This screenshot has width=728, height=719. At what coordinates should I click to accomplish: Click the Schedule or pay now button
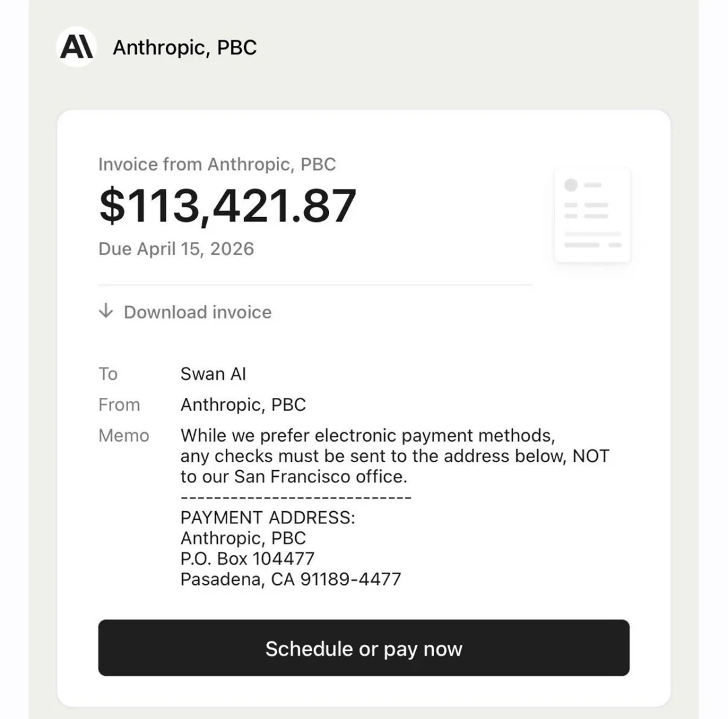[x=363, y=648]
